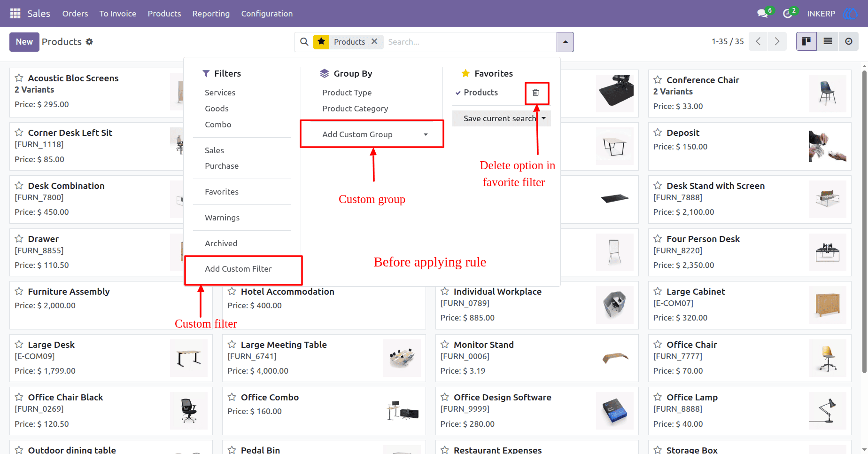Open the Configuration menu
Screen dimensions: 868x454
pyautogui.click(x=267, y=14)
